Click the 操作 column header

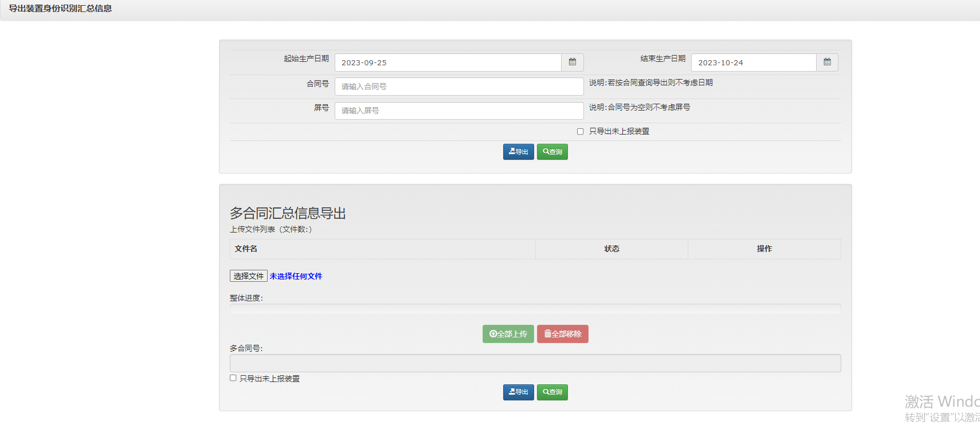coord(765,249)
